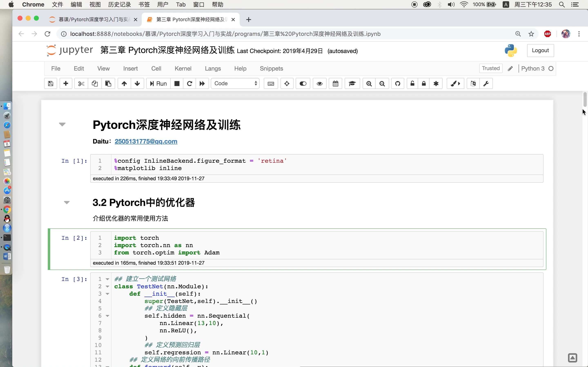Open the GitHub integration icon
This screenshot has height=367, width=588.
(398, 83)
